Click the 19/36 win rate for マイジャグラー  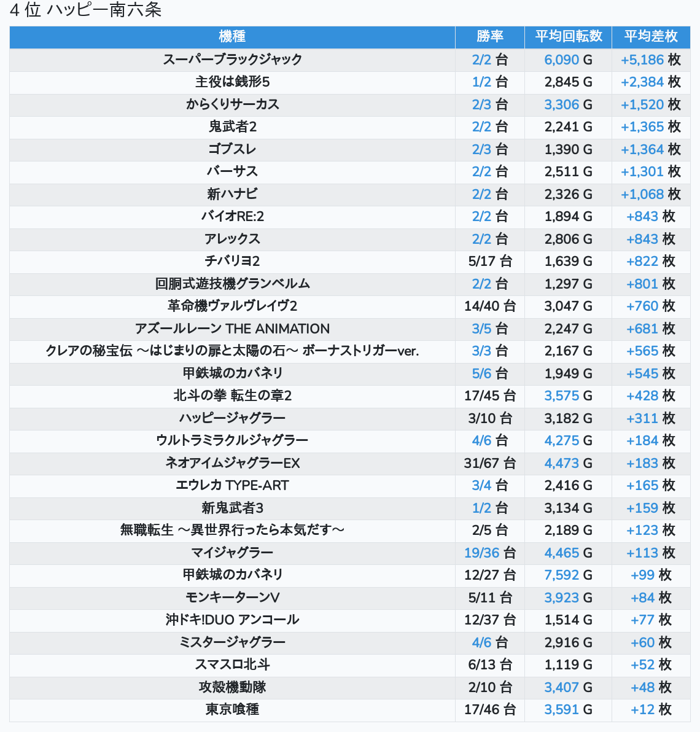pyautogui.click(x=481, y=553)
